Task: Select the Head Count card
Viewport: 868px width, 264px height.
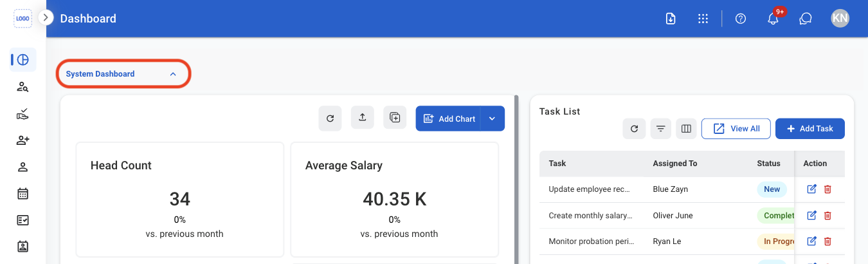Action: point(180,200)
